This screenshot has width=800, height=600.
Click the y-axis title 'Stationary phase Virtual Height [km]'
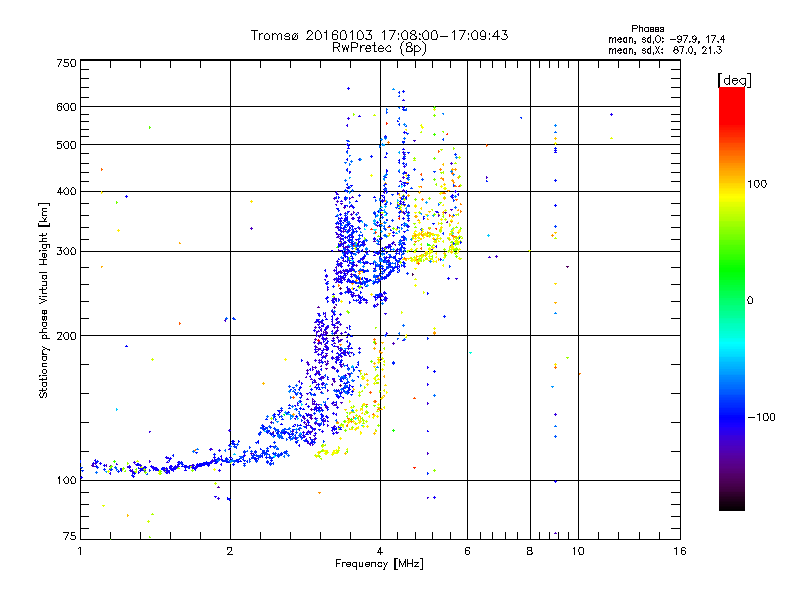(43, 300)
